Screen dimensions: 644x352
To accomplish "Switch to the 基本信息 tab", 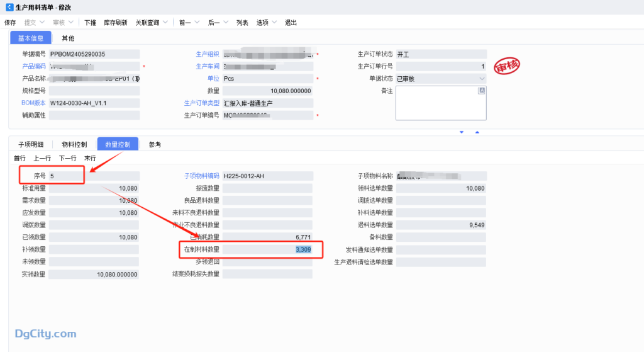I will [x=31, y=38].
